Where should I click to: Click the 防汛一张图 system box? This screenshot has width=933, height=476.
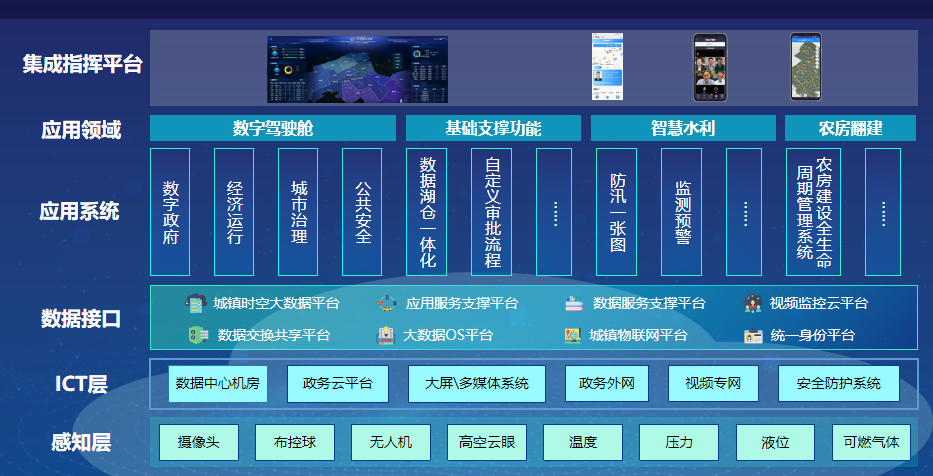(617, 212)
